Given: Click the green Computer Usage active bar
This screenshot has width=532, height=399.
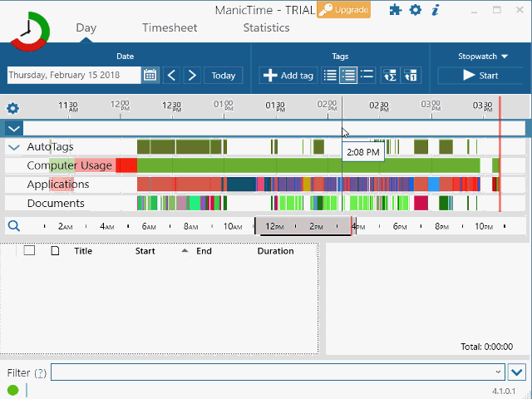Looking at the screenshot, I should [308, 165].
